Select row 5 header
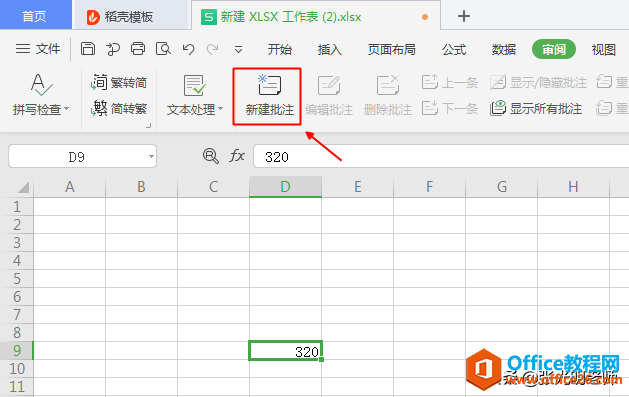This screenshot has width=629, height=397. point(17,279)
